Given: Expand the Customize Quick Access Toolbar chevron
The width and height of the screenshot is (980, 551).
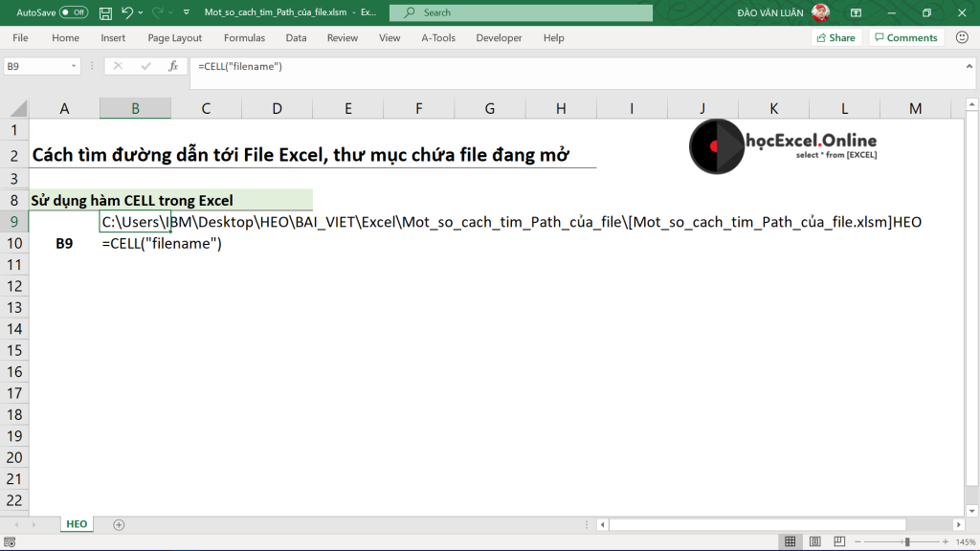Looking at the screenshot, I should point(186,12).
